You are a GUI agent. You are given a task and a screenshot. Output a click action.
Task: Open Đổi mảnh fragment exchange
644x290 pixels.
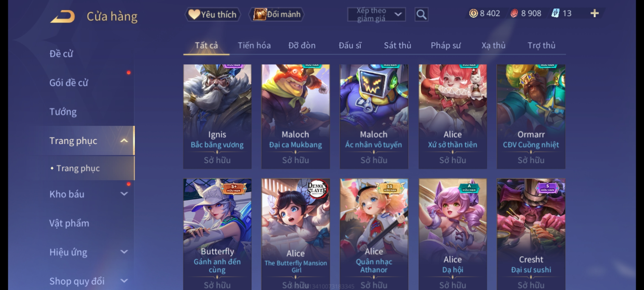tap(277, 14)
